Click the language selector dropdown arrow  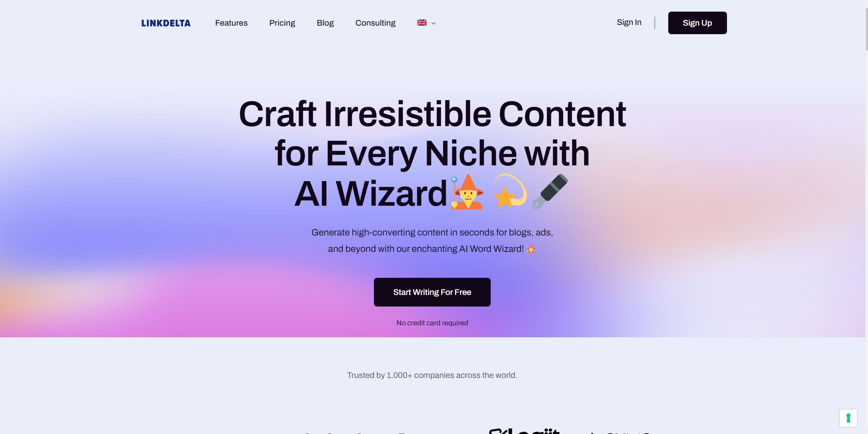433,23
